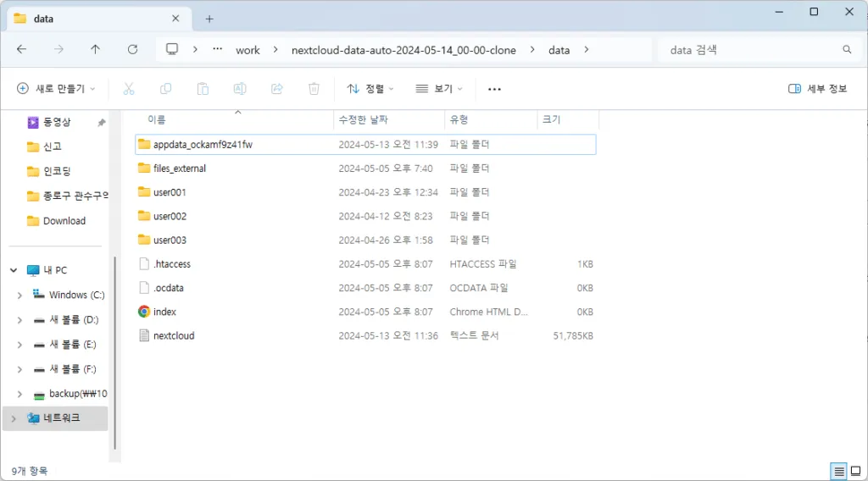Click the data breadcrumb segment
Viewport: 868px width, 481px height.
(x=559, y=50)
